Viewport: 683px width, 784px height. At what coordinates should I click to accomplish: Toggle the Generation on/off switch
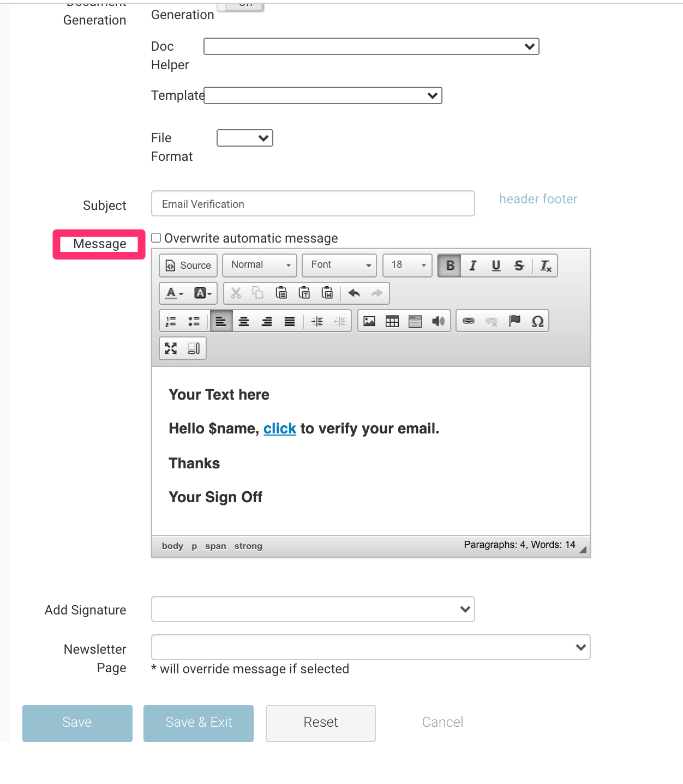click(241, 5)
